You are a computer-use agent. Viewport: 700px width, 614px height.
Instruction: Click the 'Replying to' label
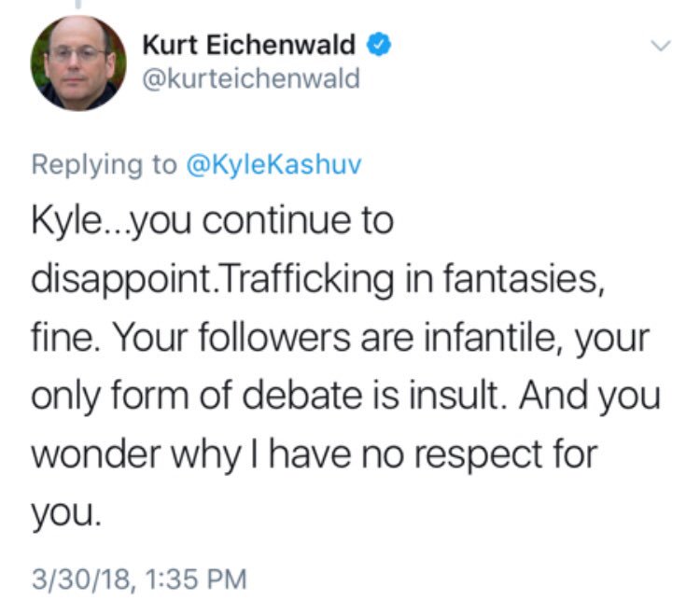click(x=104, y=165)
